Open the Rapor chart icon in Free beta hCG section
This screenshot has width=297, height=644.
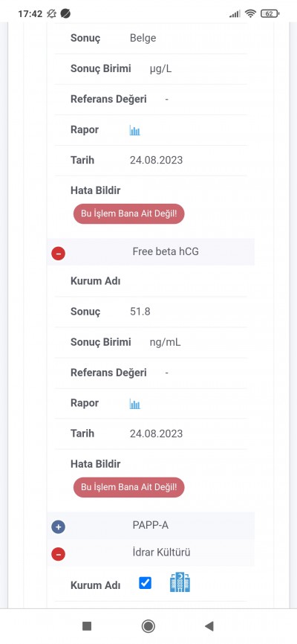tap(135, 404)
